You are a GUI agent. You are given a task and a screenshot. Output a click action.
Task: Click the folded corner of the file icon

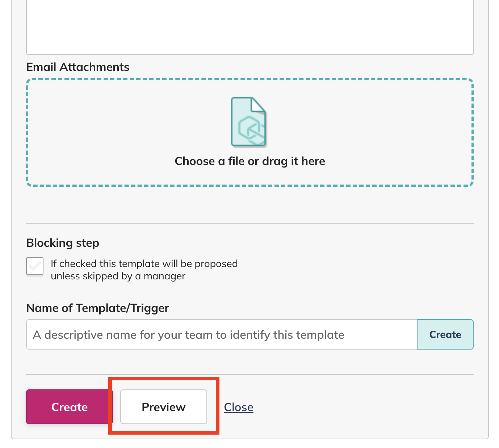259,105
